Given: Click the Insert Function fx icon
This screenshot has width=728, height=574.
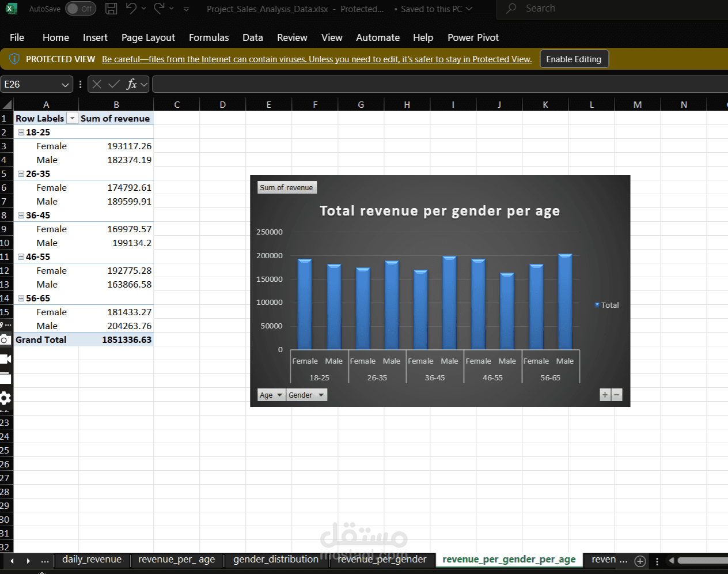Looking at the screenshot, I should pyautogui.click(x=132, y=84).
